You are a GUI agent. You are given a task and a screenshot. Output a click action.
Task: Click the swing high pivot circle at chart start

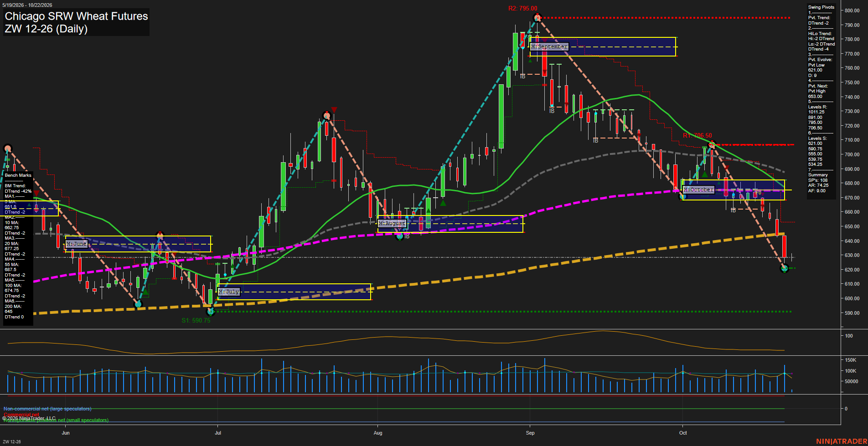[7, 149]
